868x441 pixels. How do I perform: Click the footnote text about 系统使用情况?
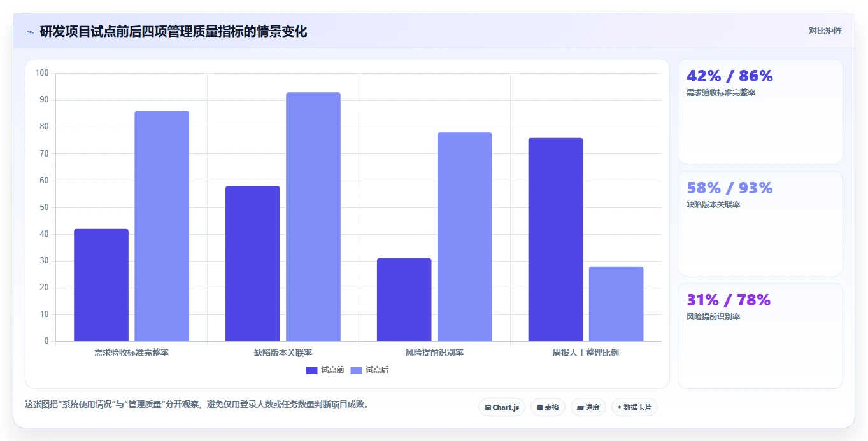pyautogui.click(x=197, y=404)
